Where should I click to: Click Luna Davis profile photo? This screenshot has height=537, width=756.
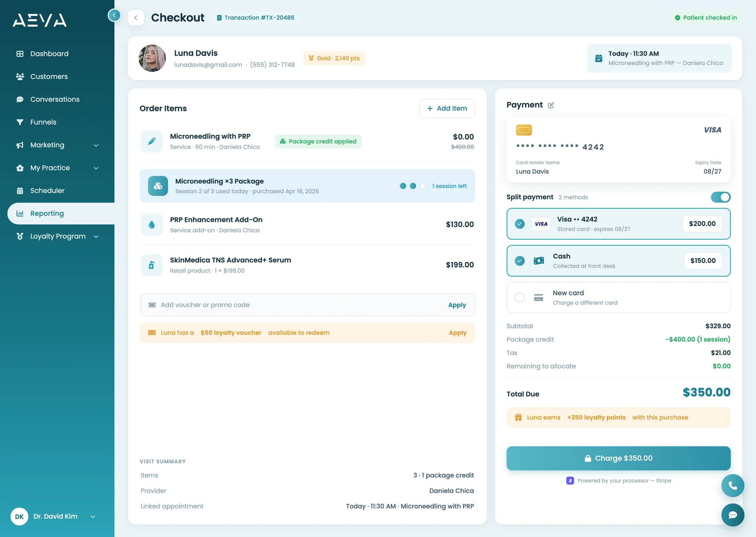(152, 58)
